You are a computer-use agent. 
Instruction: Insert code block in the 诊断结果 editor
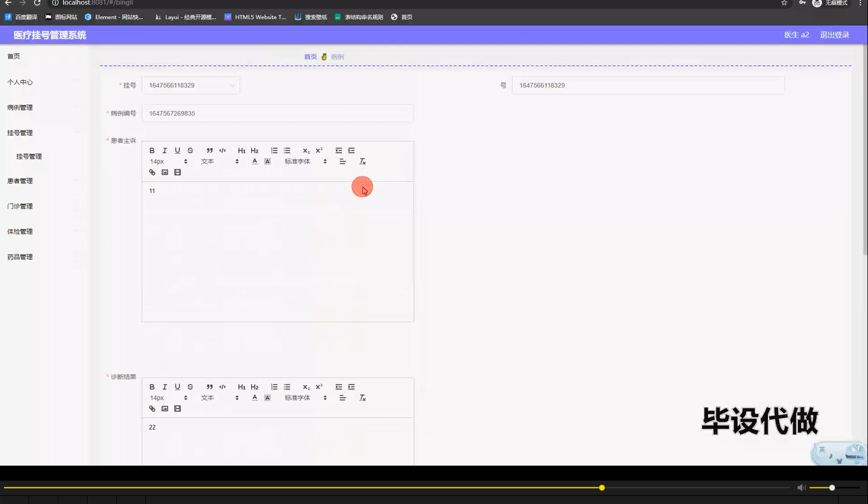pos(222,387)
